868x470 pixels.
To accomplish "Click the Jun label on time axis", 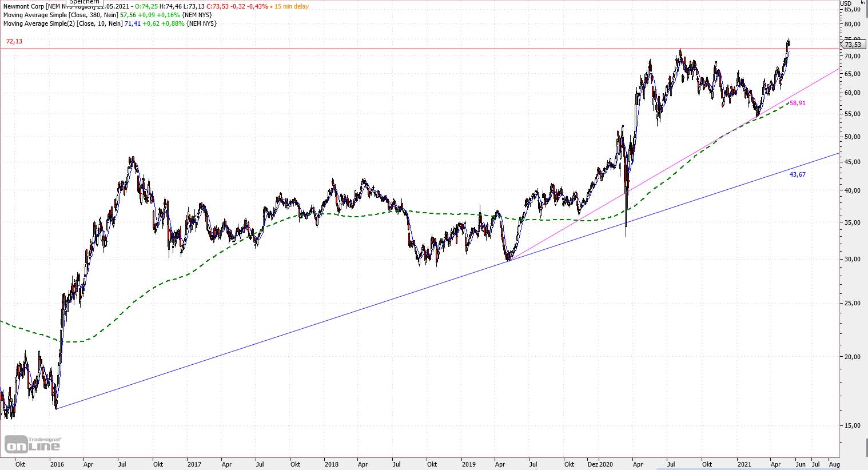I will tap(801, 464).
